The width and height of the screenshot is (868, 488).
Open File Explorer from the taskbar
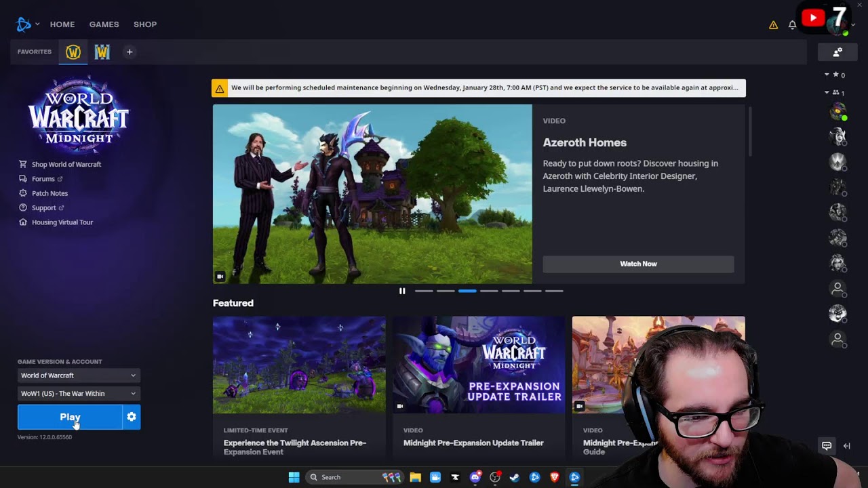415,477
